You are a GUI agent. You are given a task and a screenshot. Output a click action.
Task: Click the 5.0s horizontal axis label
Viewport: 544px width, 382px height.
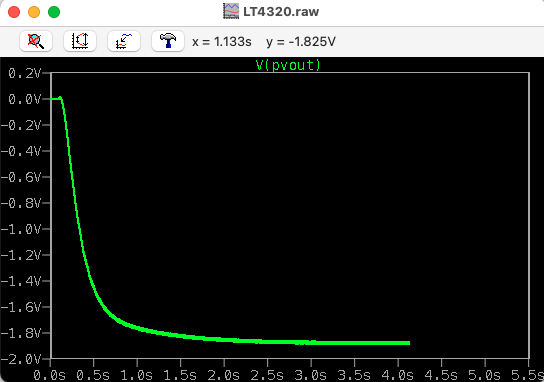click(485, 375)
